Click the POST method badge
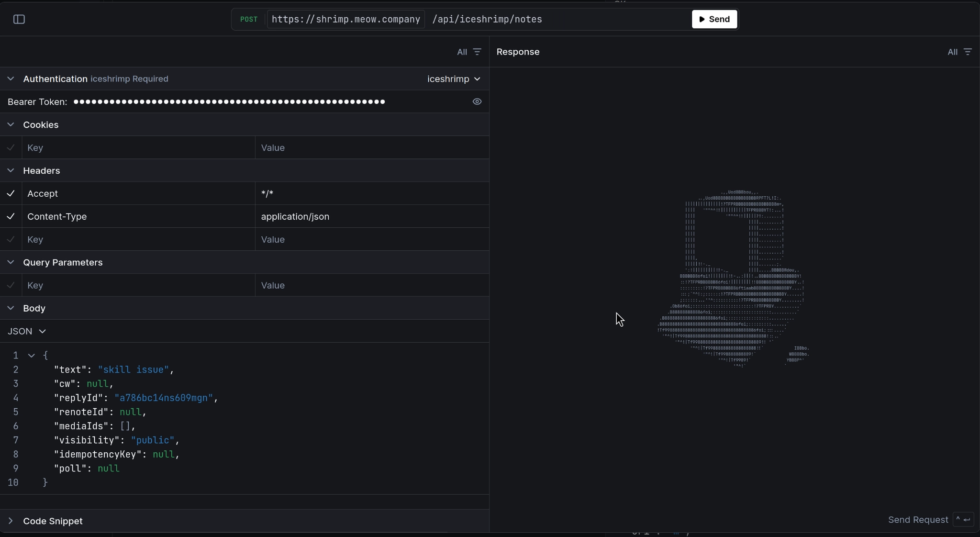The width and height of the screenshot is (980, 537). click(x=249, y=19)
